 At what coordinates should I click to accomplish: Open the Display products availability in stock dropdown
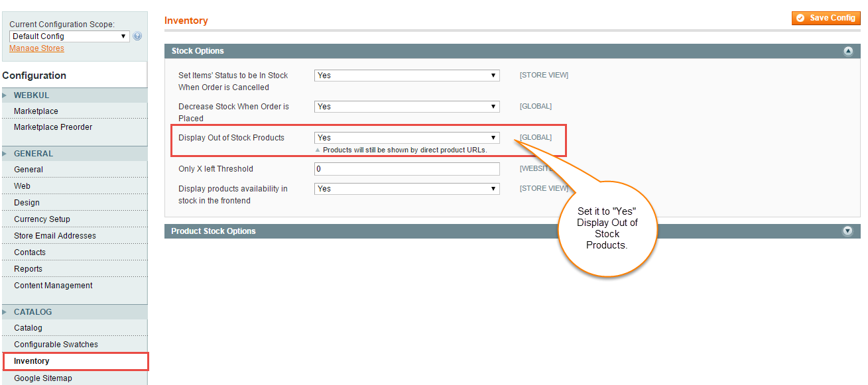(406, 189)
